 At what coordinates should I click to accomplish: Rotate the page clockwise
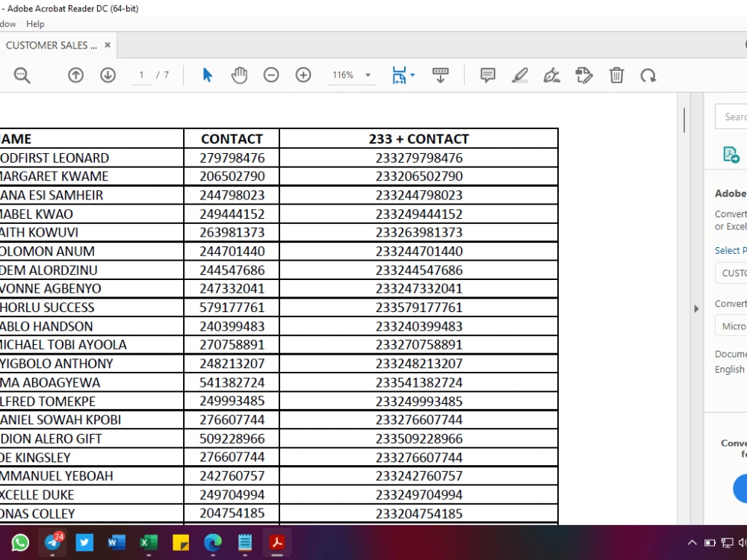648,75
